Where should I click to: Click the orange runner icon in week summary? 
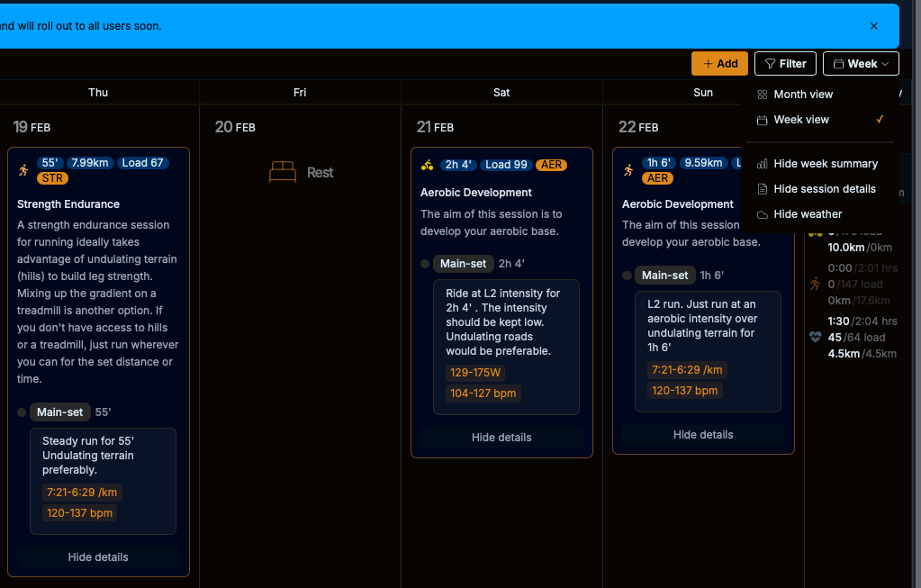coord(816,284)
